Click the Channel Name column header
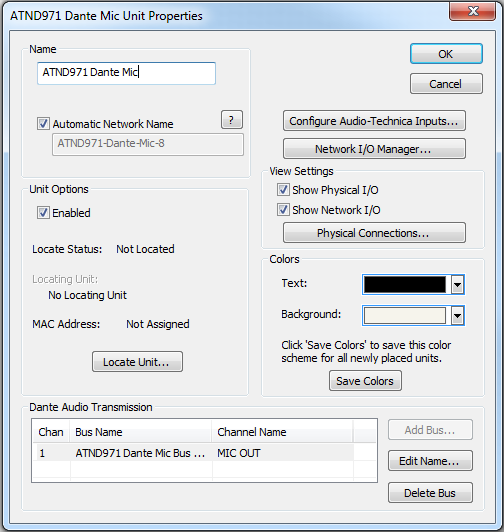 282,432
